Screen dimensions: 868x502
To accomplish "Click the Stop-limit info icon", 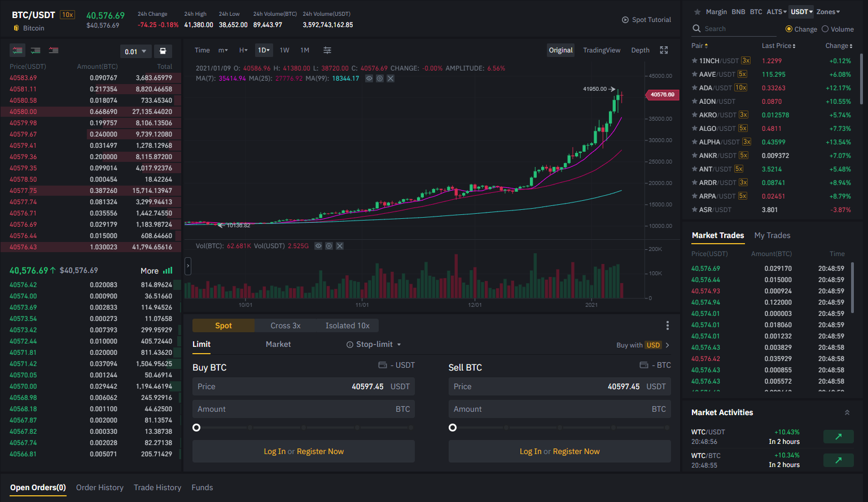I will [350, 345].
